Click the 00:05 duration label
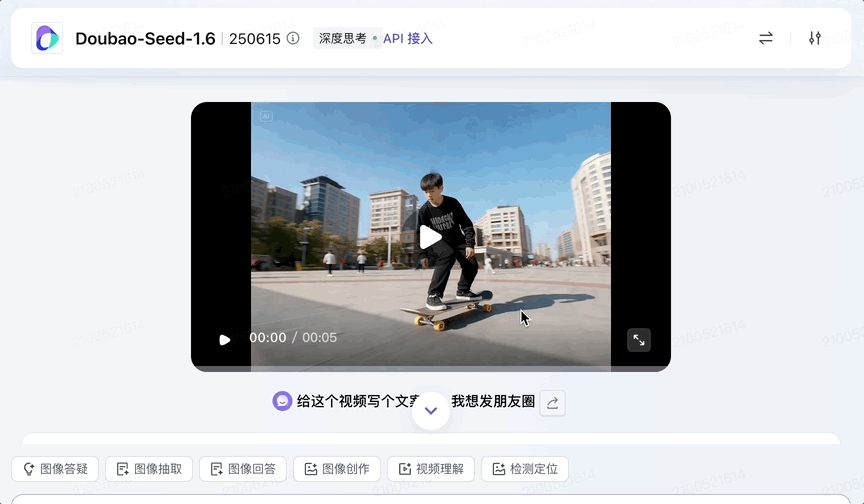 [x=320, y=338]
